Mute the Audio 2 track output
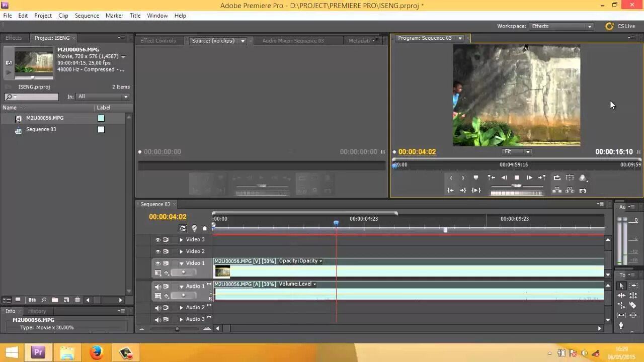Screen dimensions: 644x362 pyautogui.click(x=157, y=308)
